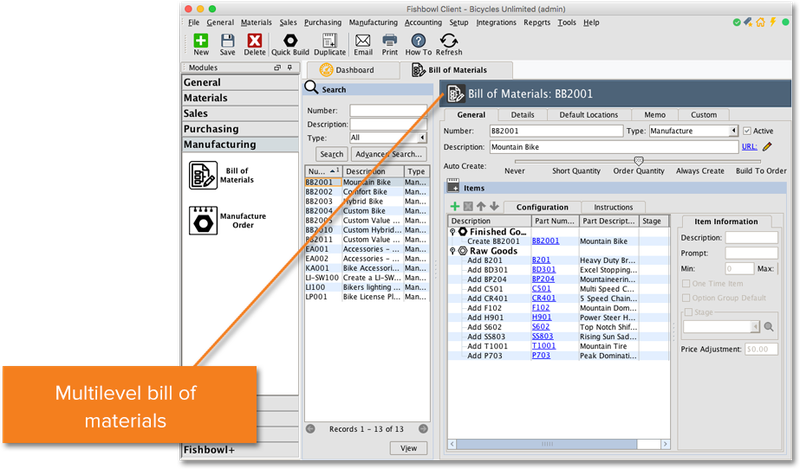Image resolution: width=800 pixels, height=469 pixels.
Task: Click the home icon in top right
Action: tap(761, 22)
